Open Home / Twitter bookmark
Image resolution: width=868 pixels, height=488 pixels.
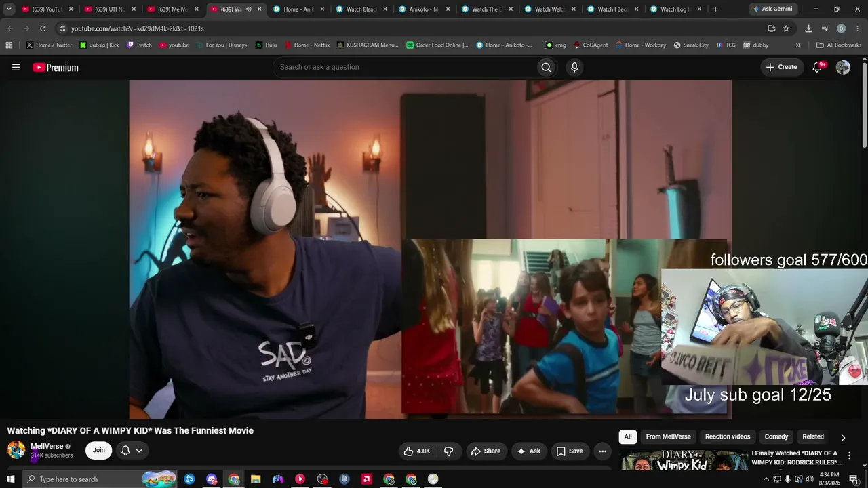[49, 45]
